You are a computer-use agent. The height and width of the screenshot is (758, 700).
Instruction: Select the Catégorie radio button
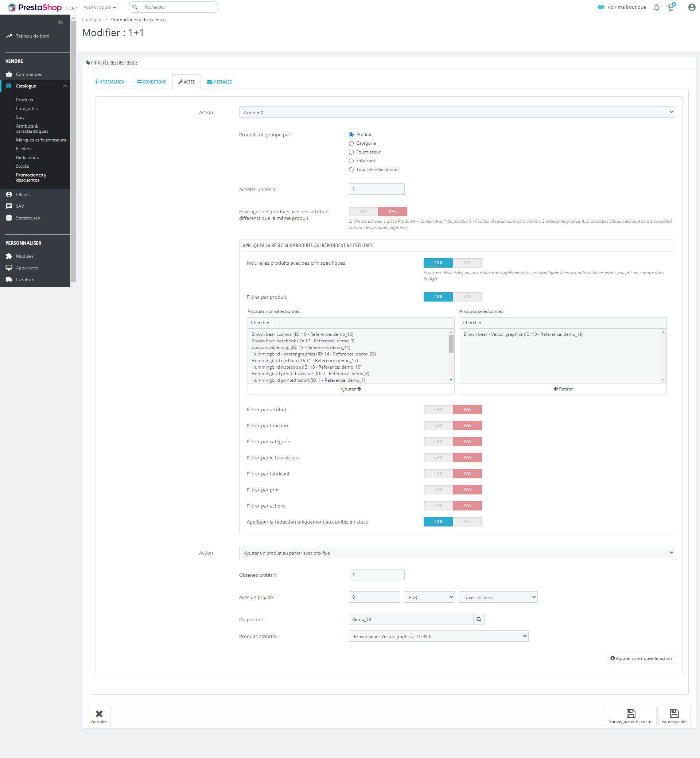click(x=351, y=143)
